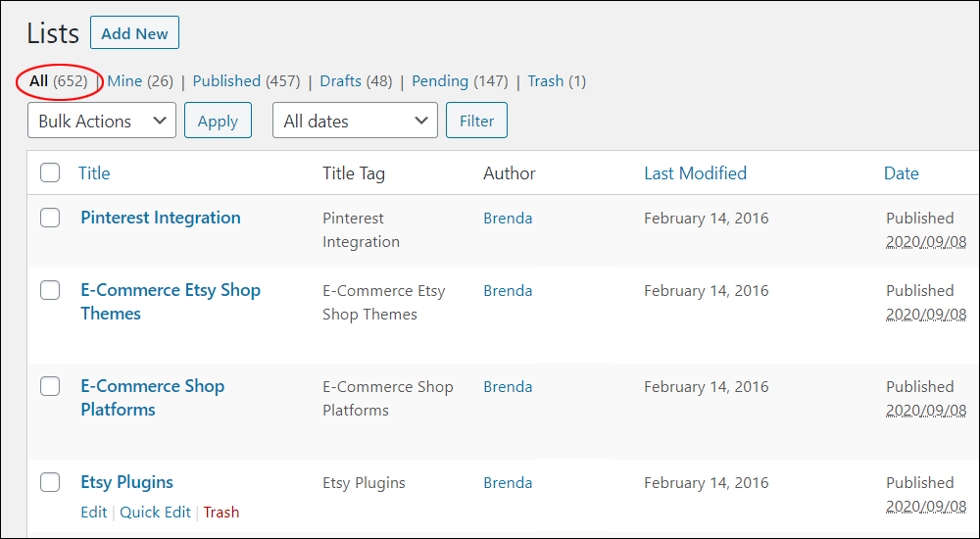Click the Lists page heading

53,33
